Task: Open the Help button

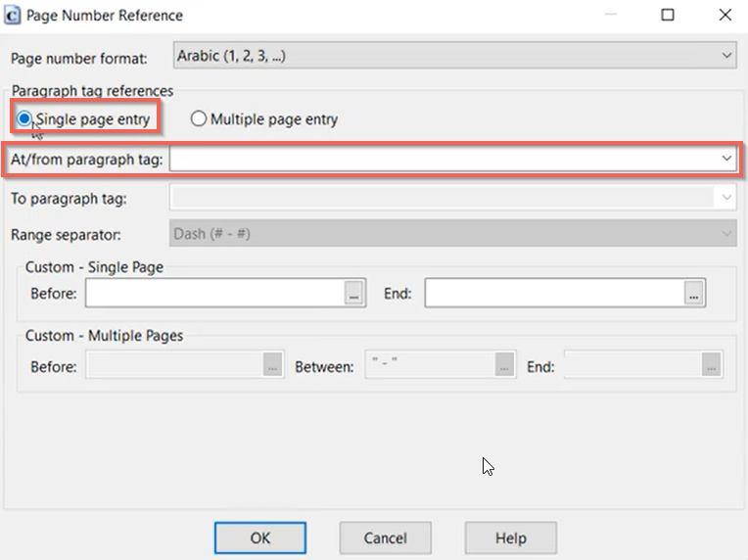Action: tap(511, 538)
